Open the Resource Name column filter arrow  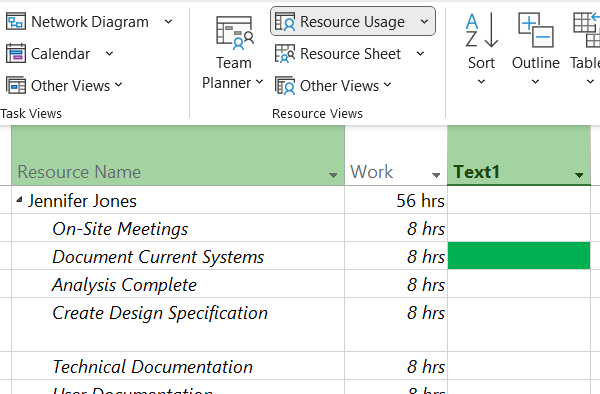click(x=333, y=175)
